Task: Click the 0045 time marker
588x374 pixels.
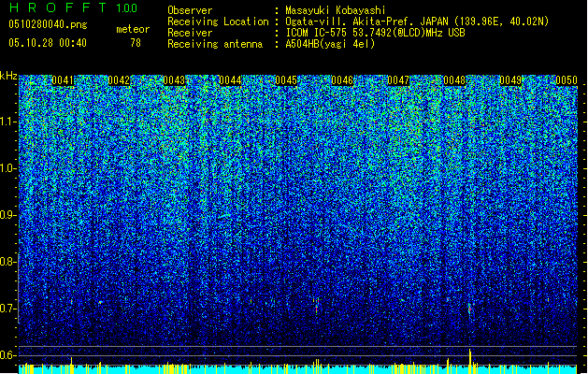Action: point(286,80)
